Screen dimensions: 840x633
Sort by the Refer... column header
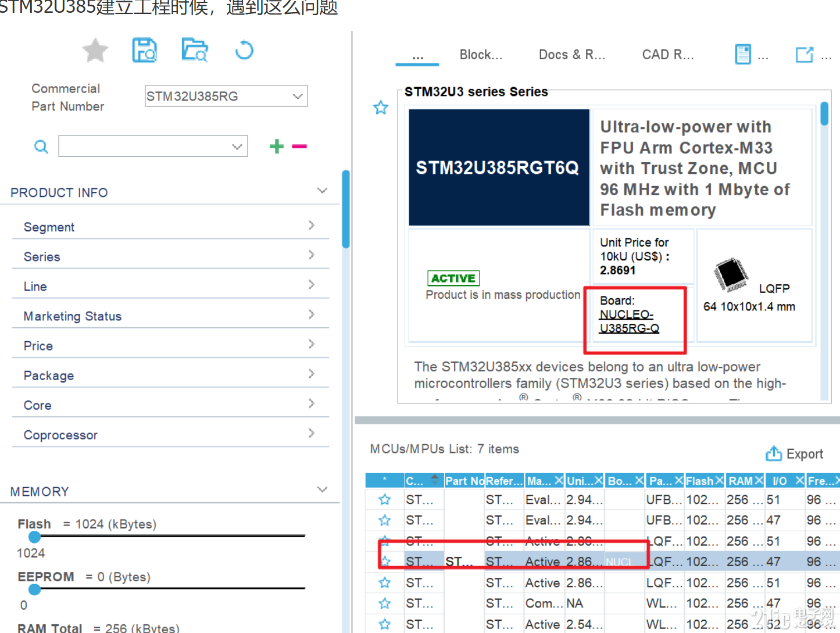tap(504, 481)
